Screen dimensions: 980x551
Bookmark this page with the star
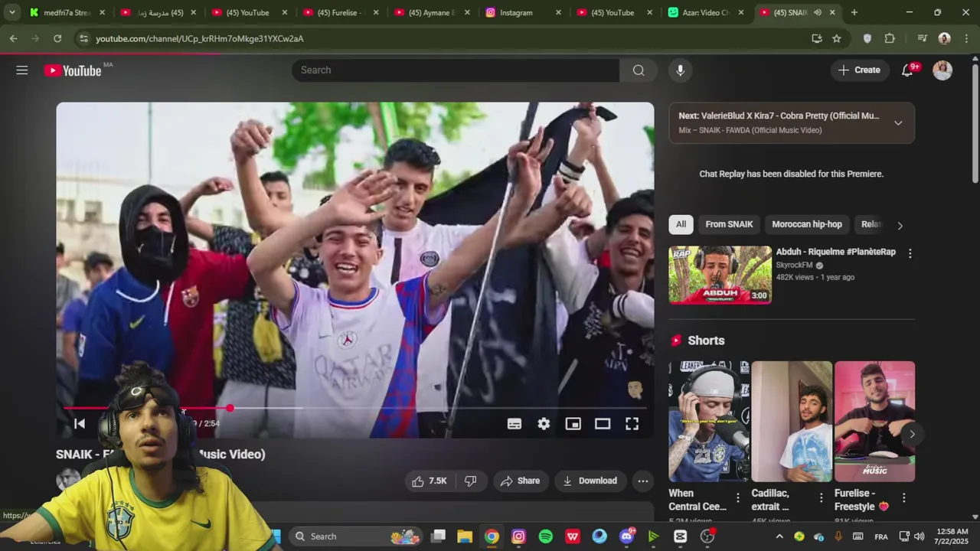point(837,38)
